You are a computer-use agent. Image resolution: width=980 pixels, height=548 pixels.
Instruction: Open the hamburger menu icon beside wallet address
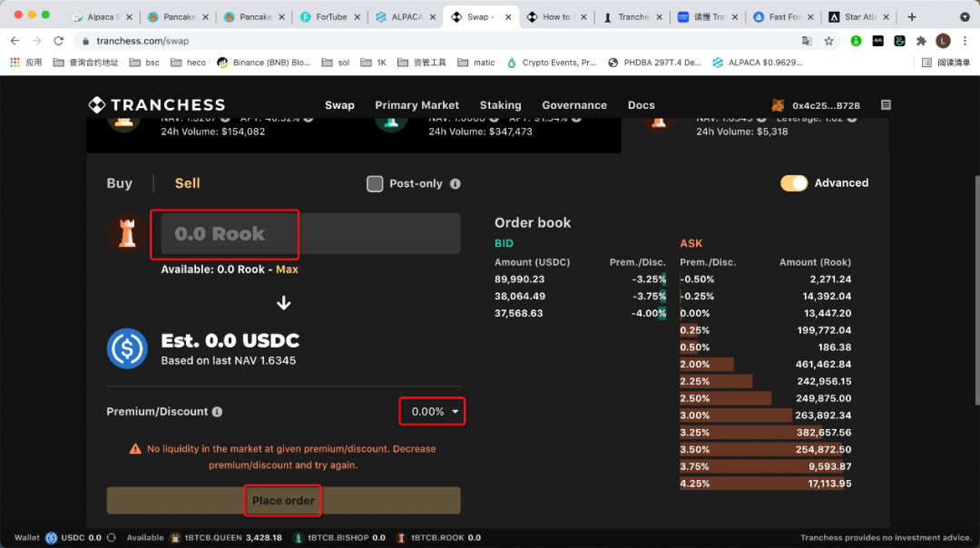886,105
